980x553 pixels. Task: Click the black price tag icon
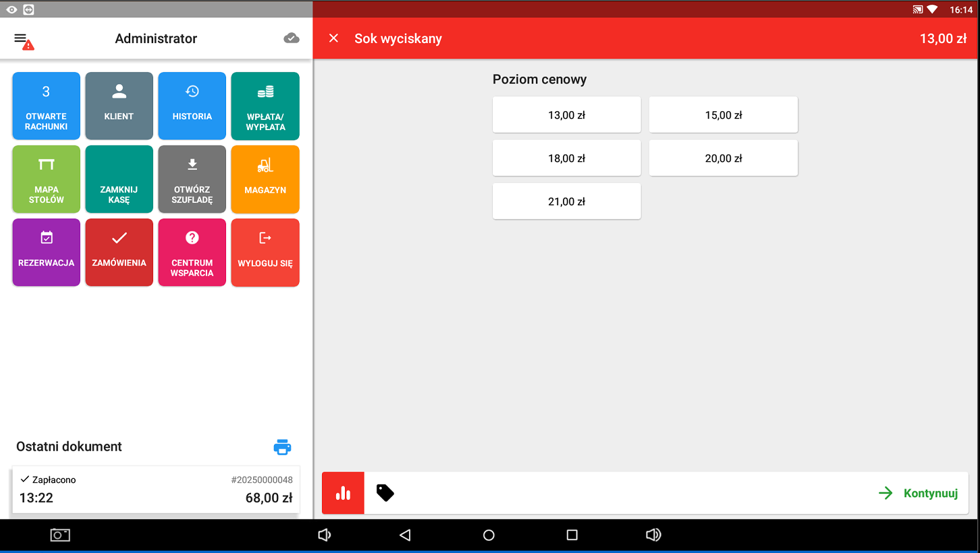385,493
